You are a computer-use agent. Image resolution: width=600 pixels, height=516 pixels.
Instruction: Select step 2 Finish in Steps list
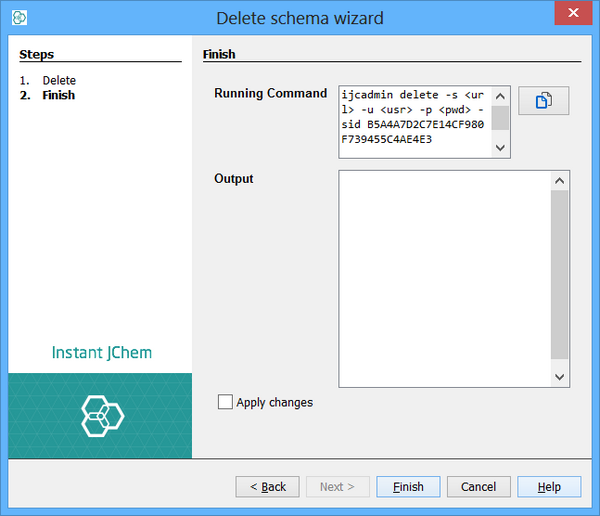tap(58, 95)
